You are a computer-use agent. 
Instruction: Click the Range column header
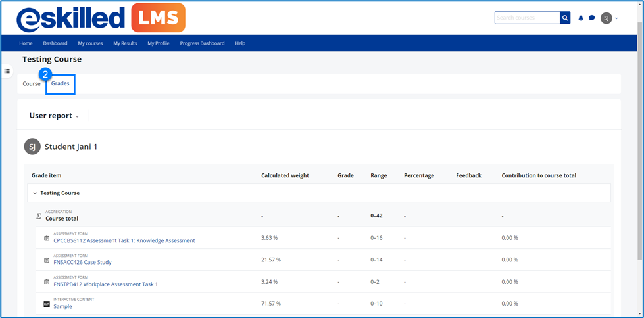point(379,175)
